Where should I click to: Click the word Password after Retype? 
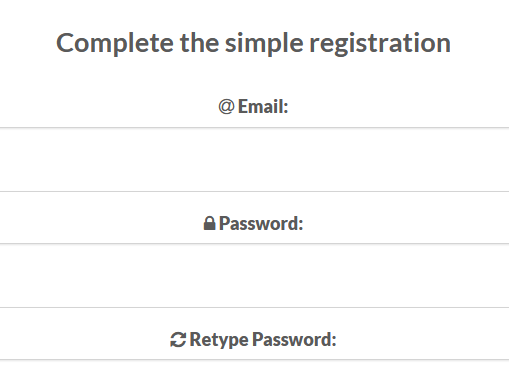(294, 340)
